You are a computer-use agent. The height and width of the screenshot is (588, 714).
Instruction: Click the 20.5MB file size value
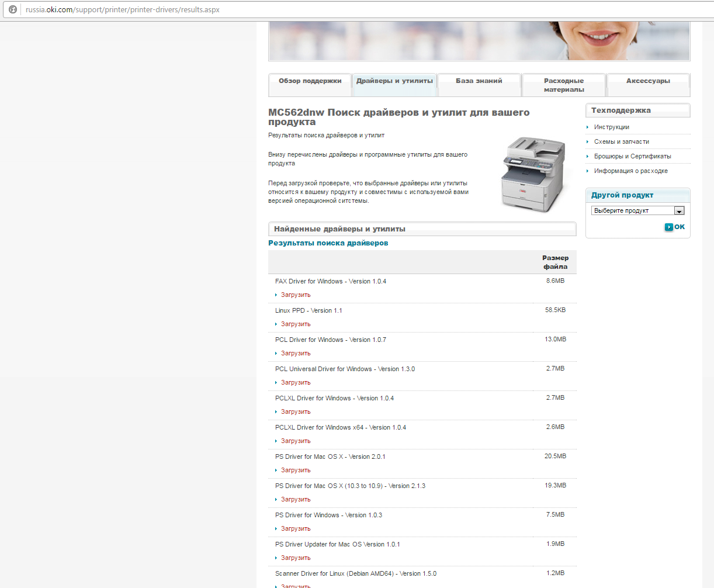coord(555,456)
